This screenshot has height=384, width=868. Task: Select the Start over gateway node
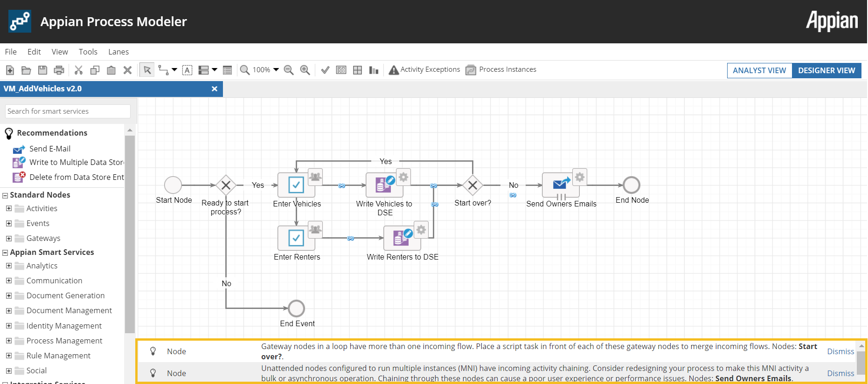(472, 185)
